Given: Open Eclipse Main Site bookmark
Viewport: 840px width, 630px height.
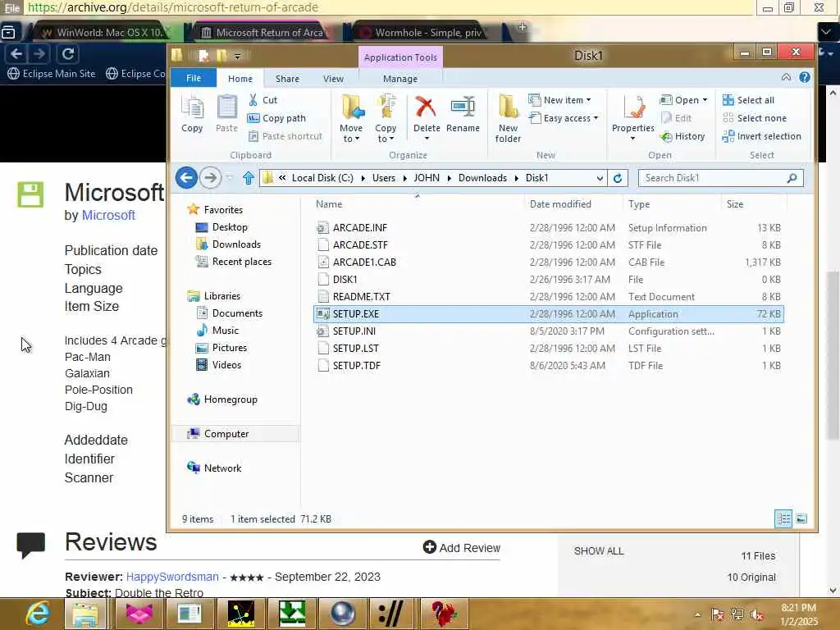Looking at the screenshot, I should coord(52,73).
